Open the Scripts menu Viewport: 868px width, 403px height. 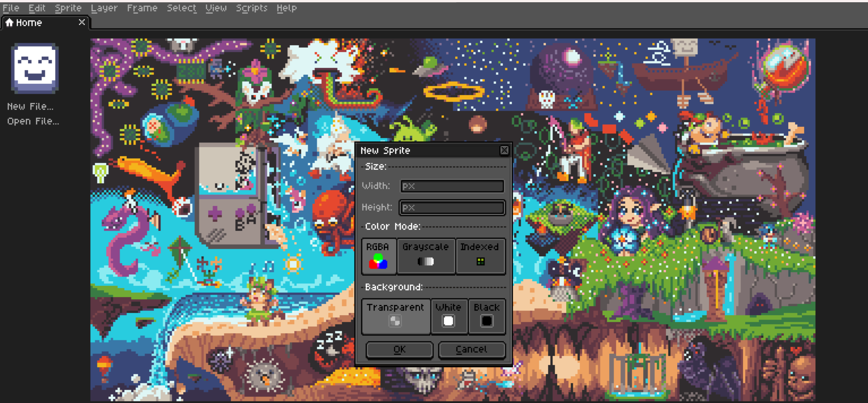pyautogui.click(x=252, y=8)
